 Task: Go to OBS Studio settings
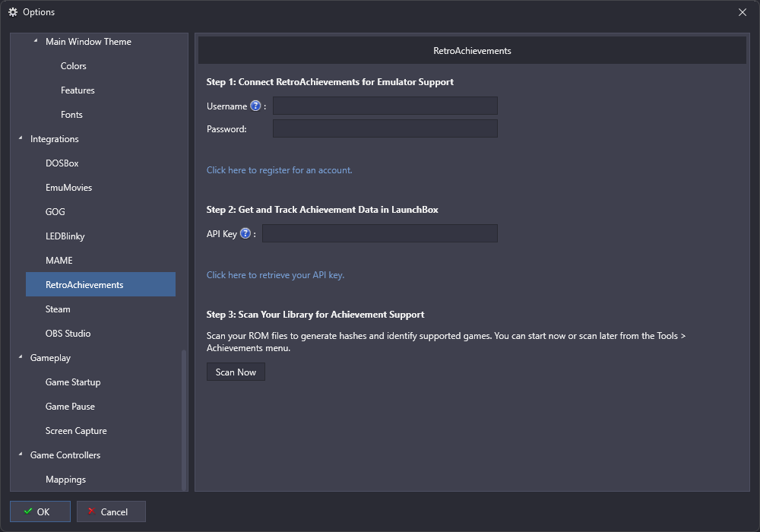pos(68,334)
